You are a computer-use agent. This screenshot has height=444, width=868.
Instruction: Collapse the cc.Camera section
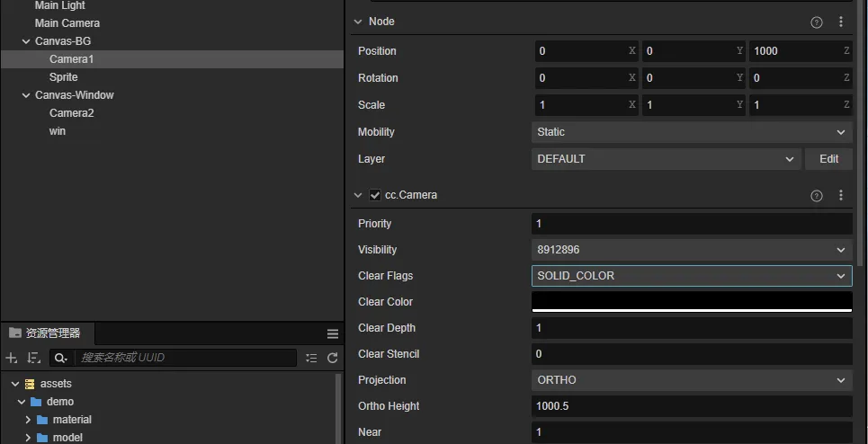coord(358,195)
